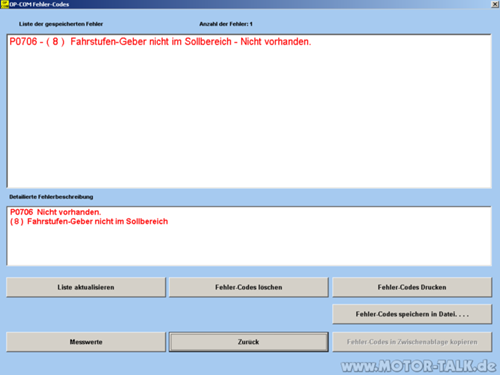This screenshot has width=500, height=375.
Task: Click the (8) code number in fault list
Action: point(55,42)
